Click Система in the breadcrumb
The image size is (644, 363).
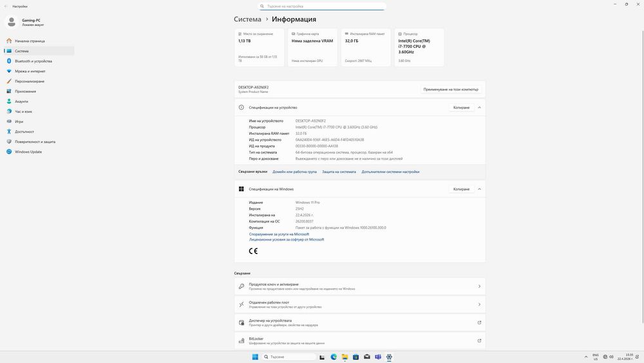click(247, 19)
